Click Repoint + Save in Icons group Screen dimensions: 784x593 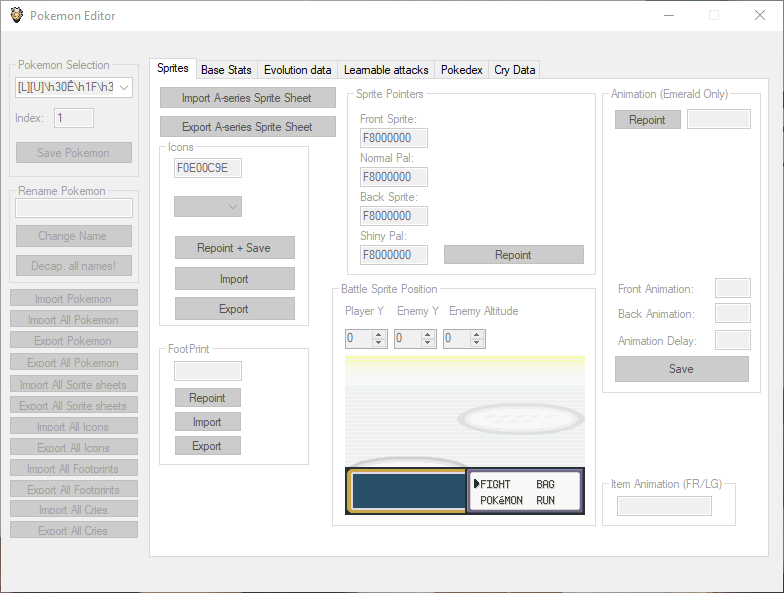234,248
